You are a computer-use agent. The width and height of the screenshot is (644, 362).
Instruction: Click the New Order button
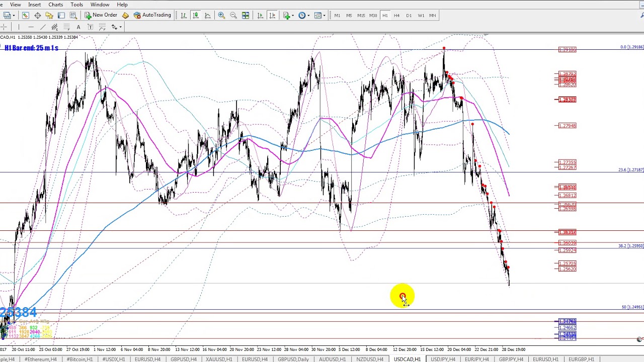click(x=101, y=15)
